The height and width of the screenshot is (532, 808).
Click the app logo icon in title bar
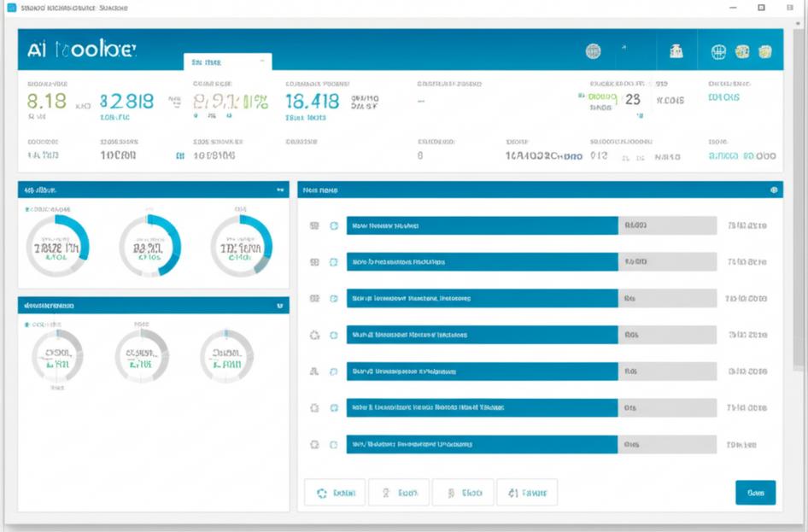10,7
